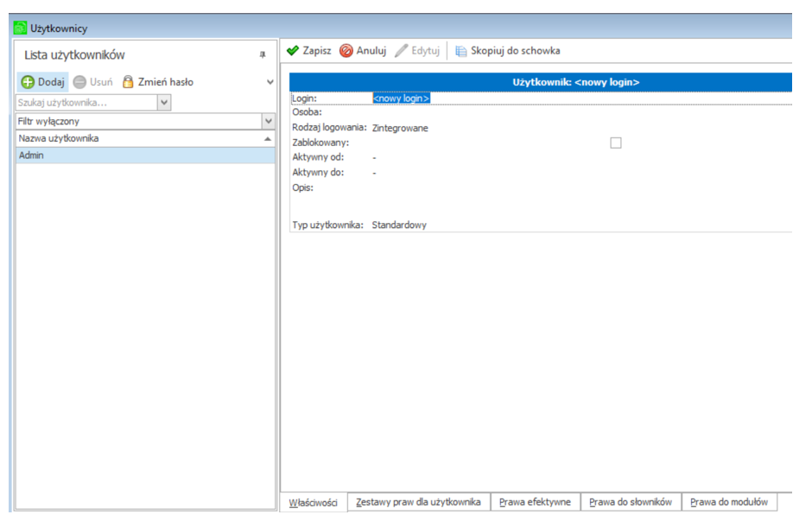Click the Szukaj użytkownika search field
The image size is (812, 521).
(x=87, y=103)
